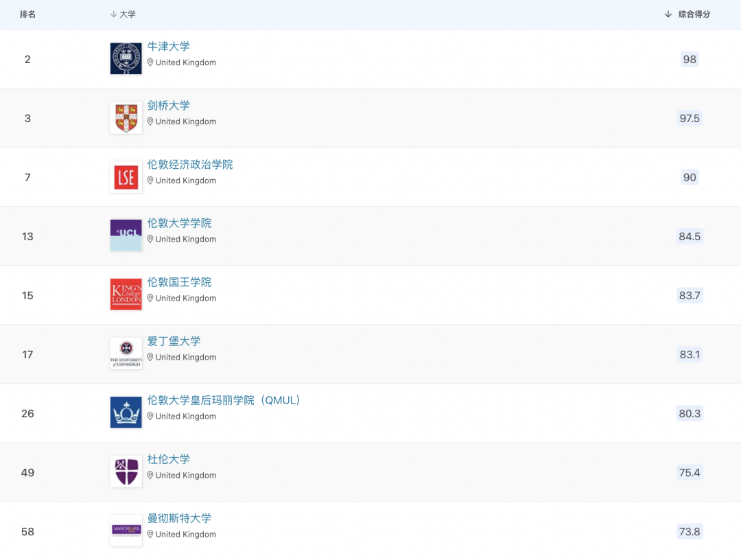Click the red LSE logo
741x560 pixels.
pyautogui.click(x=126, y=177)
